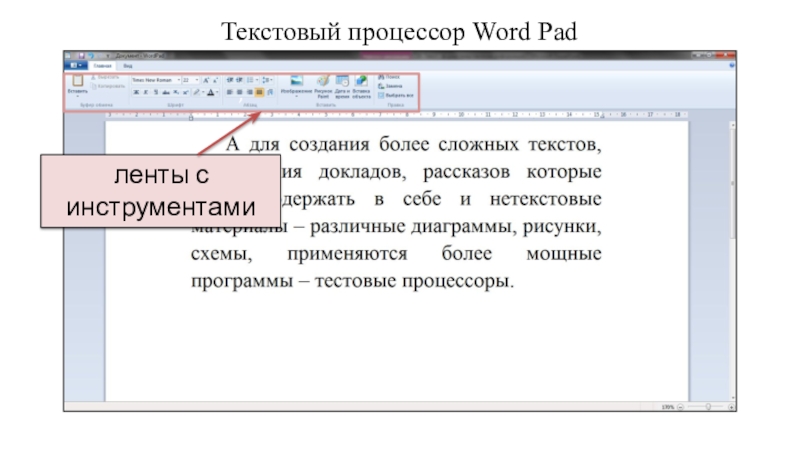The height and width of the screenshot is (450, 800).
Task: Align text left
Action: (230, 92)
